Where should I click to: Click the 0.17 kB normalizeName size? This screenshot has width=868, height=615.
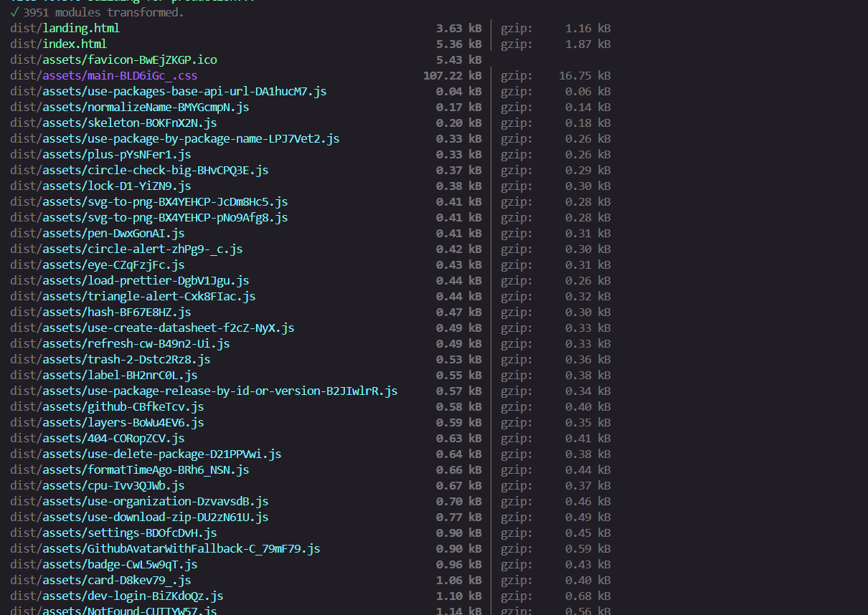459,107
